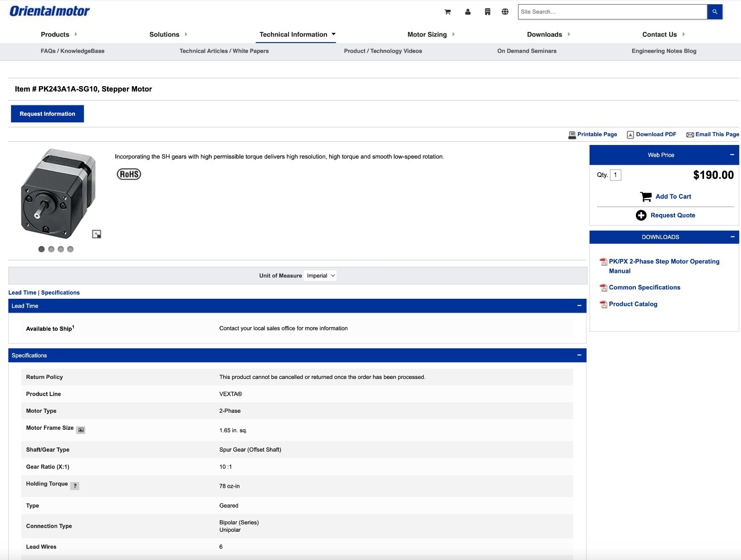Open Engineering Notes Blog
The width and height of the screenshot is (741, 560).
click(664, 51)
